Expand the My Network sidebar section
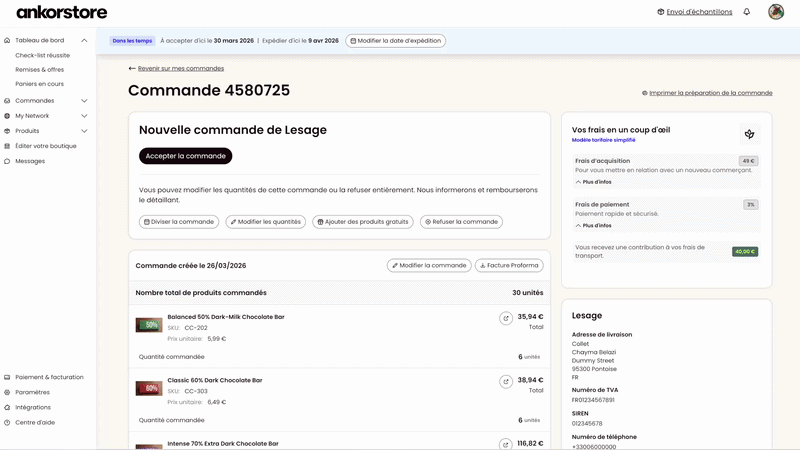800x450 pixels. click(x=84, y=116)
